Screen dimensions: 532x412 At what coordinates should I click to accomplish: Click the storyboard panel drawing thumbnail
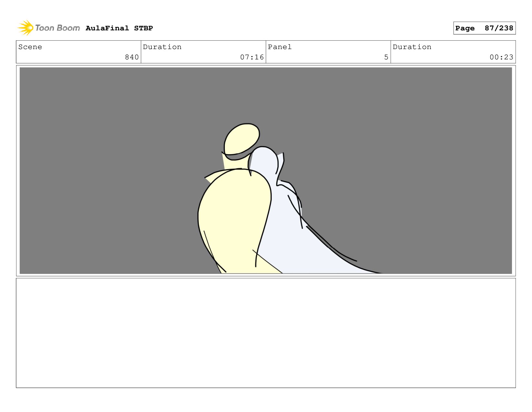coord(266,170)
